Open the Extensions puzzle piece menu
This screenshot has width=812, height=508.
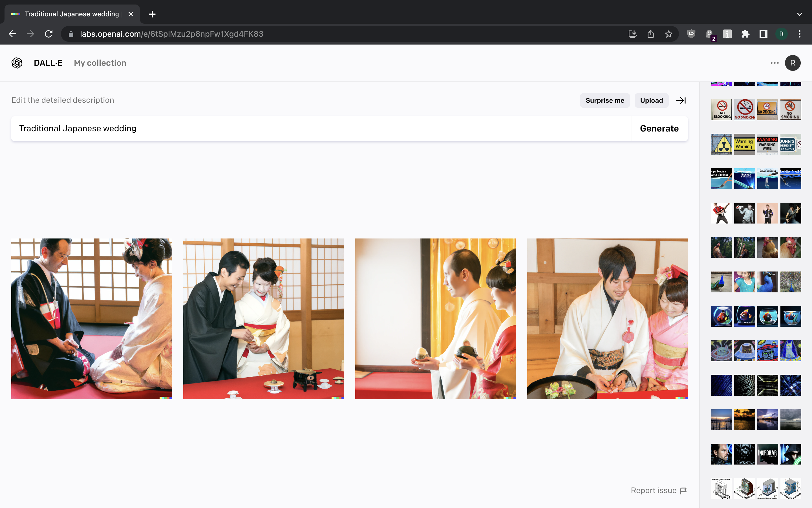click(x=745, y=34)
